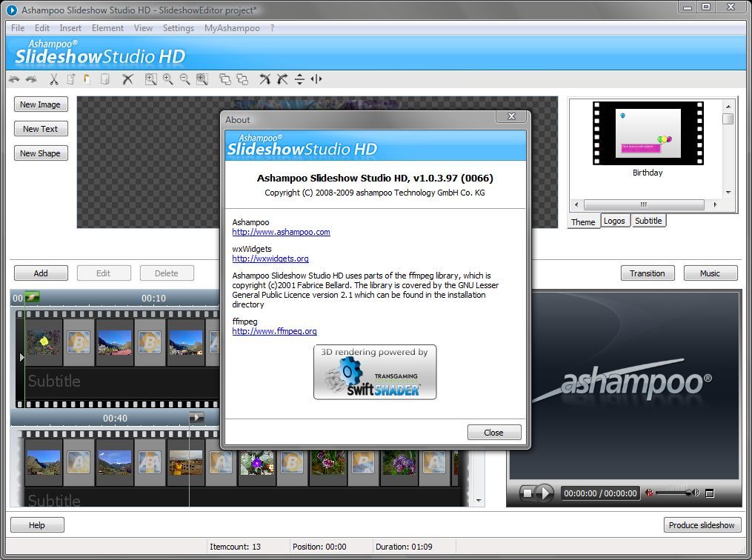Image resolution: width=752 pixels, height=560 pixels.
Task: Click the Paste icon on the toolbar
Action: point(86,79)
